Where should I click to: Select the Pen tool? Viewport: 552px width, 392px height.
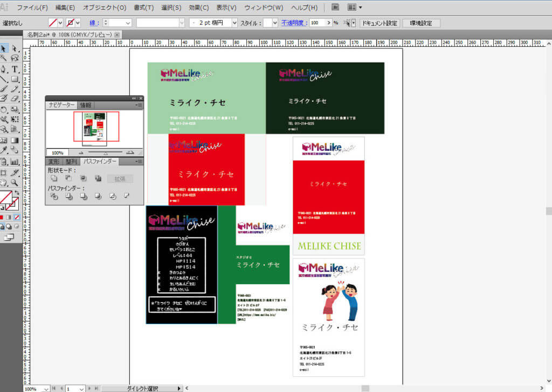click(x=4, y=69)
